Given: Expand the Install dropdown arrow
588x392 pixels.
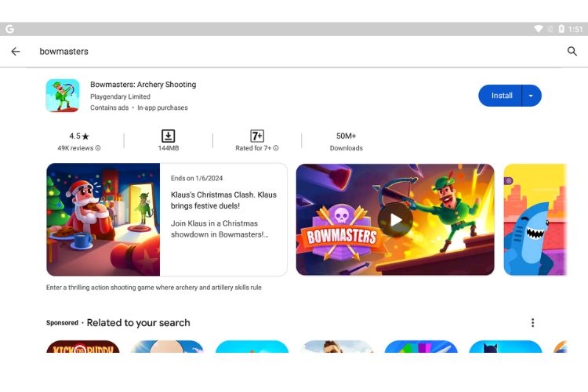Looking at the screenshot, I should tap(532, 96).
